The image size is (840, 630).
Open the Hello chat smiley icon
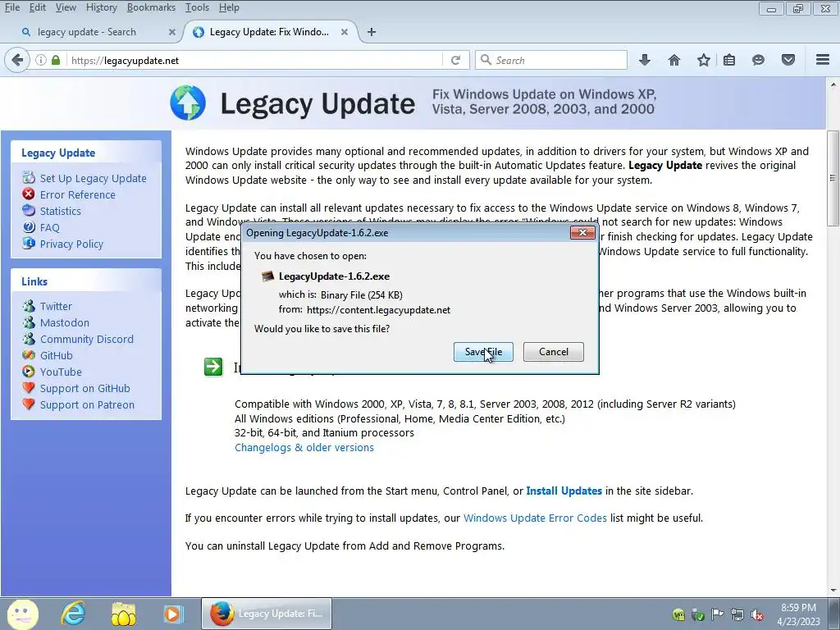[758, 60]
